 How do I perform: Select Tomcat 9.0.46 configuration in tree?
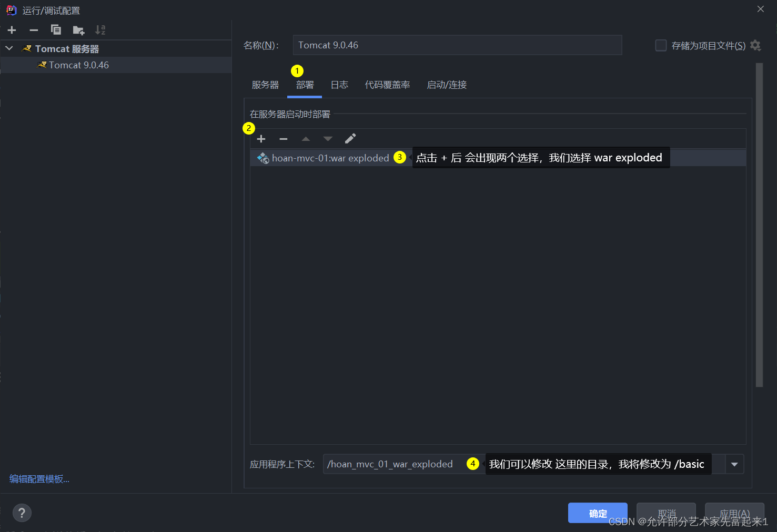(x=116, y=65)
